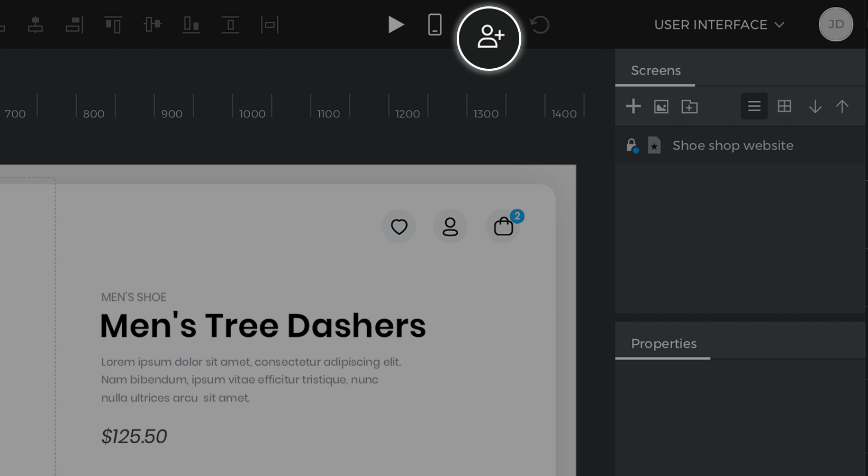The height and width of the screenshot is (476, 868).
Task: Click the user profile icon on canvas
Action: [x=450, y=226]
